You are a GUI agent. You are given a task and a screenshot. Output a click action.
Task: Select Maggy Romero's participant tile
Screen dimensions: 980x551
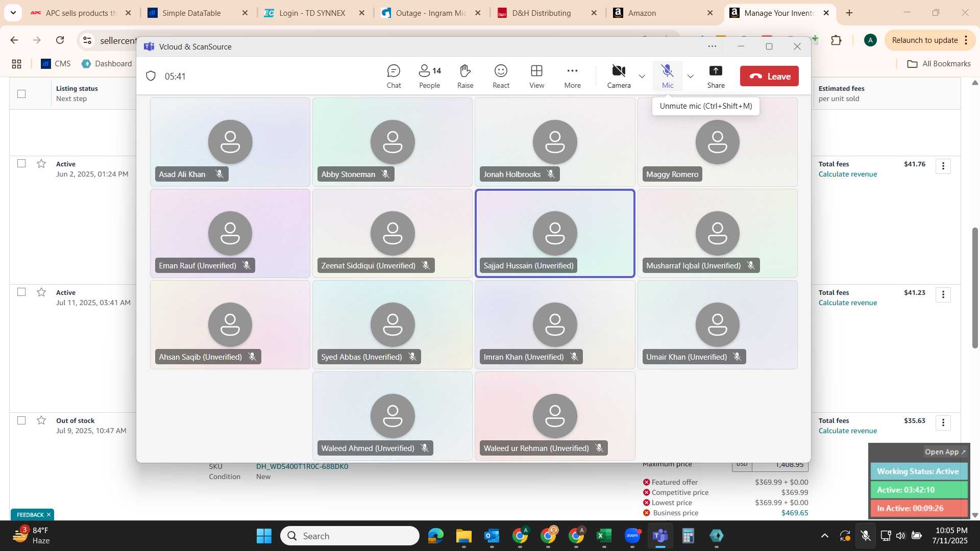pos(717,142)
